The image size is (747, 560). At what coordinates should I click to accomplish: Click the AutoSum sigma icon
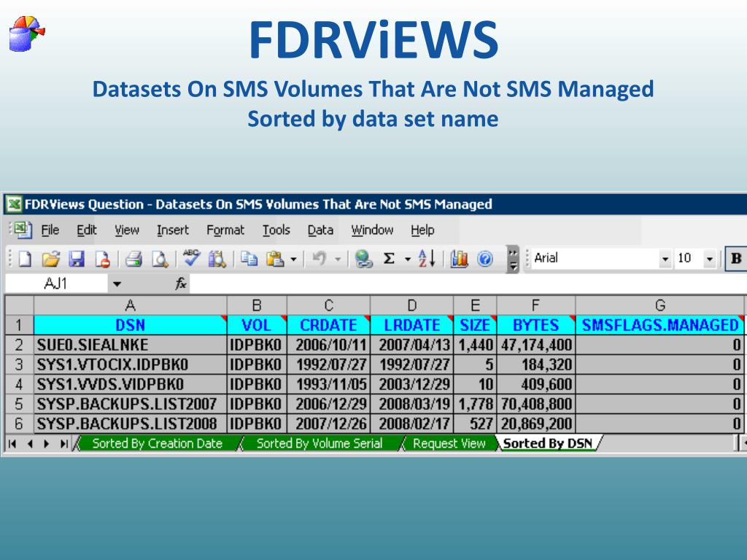390,259
